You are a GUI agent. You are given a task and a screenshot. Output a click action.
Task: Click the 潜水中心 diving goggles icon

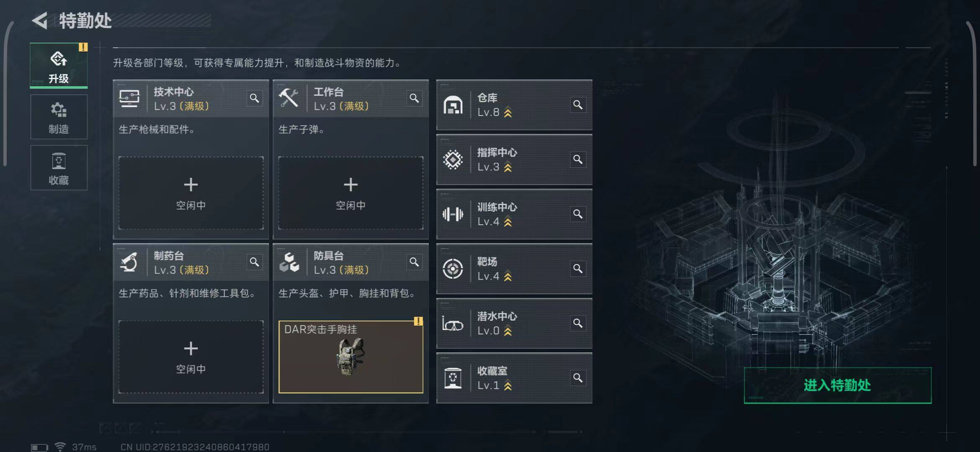[x=453, y=324]
